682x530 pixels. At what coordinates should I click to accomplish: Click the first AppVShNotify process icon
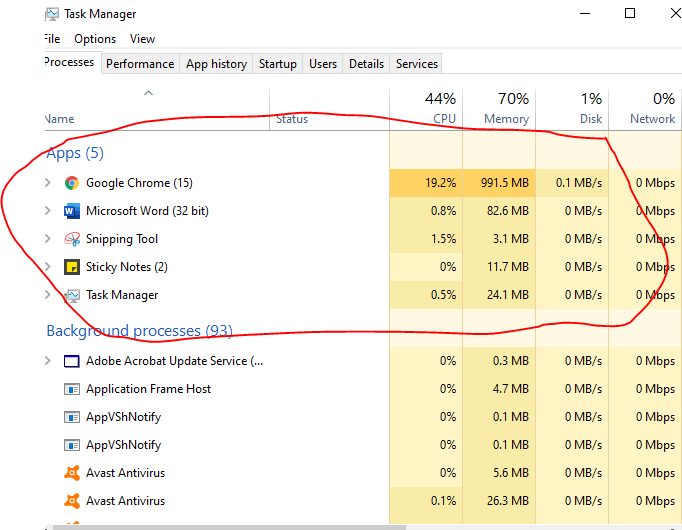72,417
